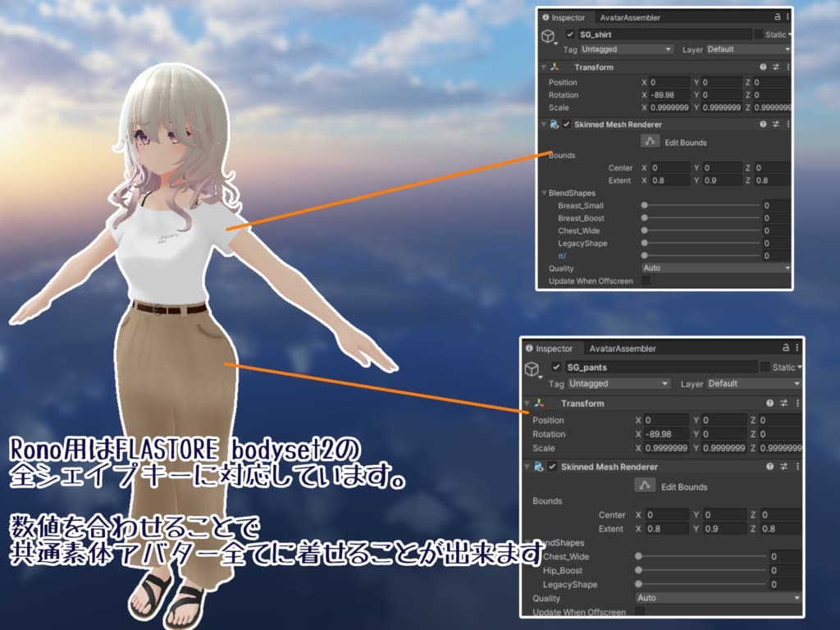Click the lock icon in SG_shirt Inspector
This screenshot has height=630, width=840.
click(x=777, y=17)
